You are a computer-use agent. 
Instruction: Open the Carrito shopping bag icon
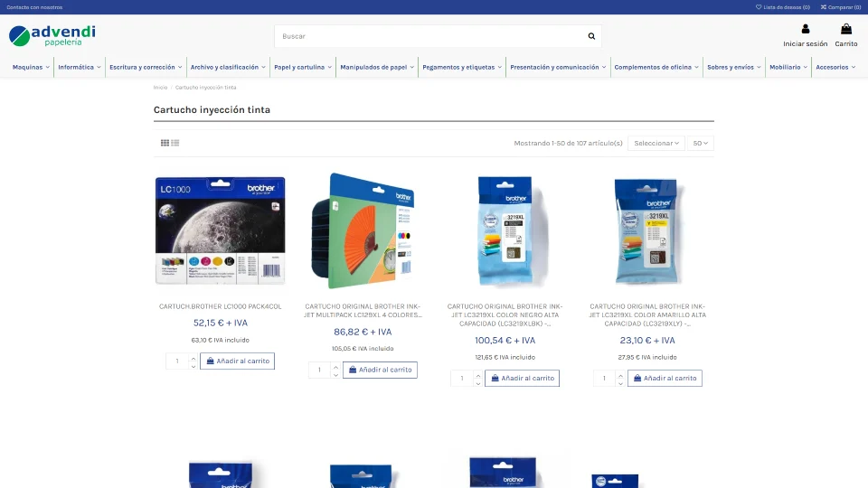pyautogui.click(x=846, y=29)
